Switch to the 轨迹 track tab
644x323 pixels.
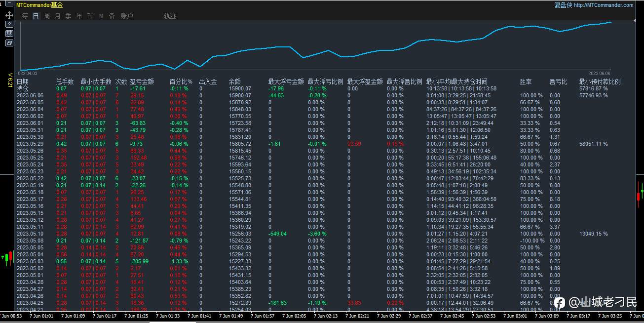pos(170,16)
